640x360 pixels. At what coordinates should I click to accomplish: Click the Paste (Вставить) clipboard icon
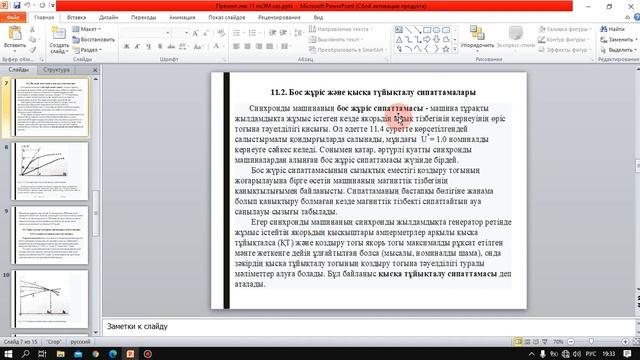(15, 33)
